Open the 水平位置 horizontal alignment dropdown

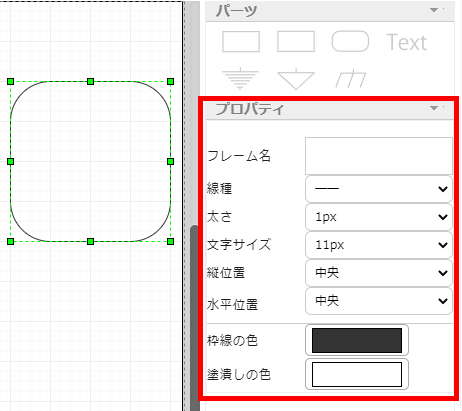click(379, 301)
